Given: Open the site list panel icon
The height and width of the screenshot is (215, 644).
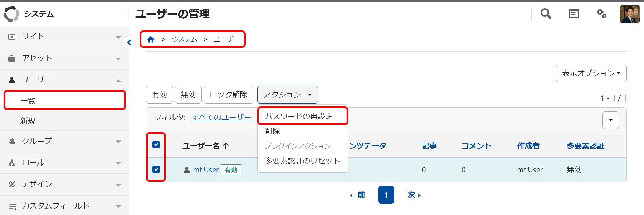Looking at the screenshot, I should coord(574,14).
